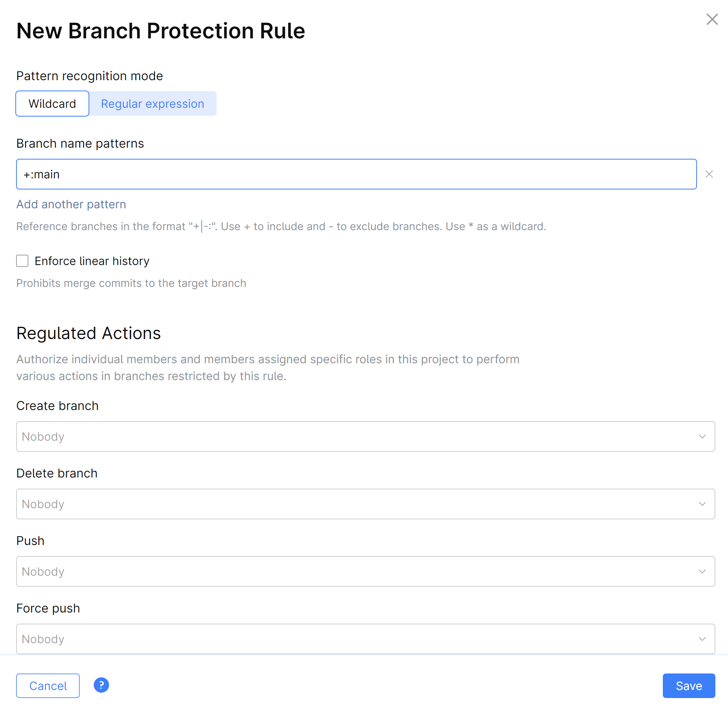Open the Push dropdown showing Nobody

click(x=365, y=571)
